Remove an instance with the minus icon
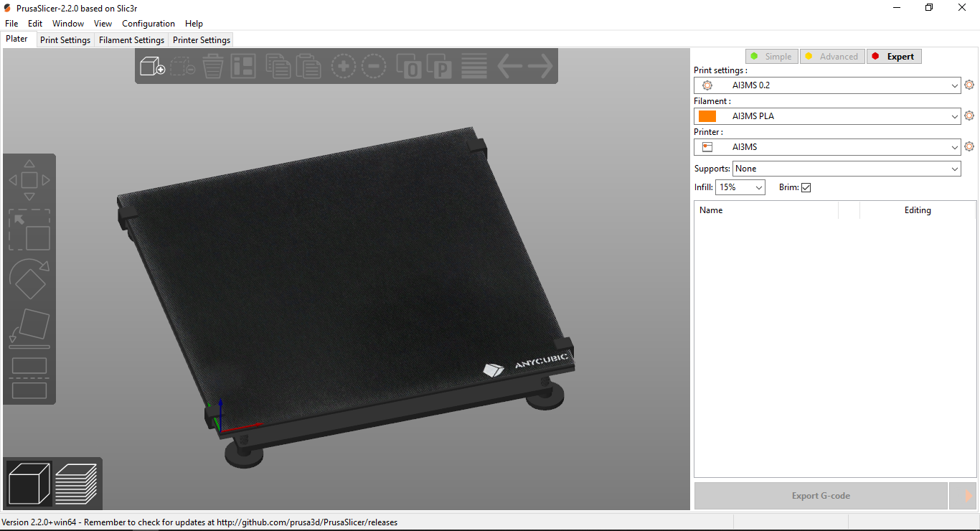This screenshot has width=980, height=531. pos(374,67)
